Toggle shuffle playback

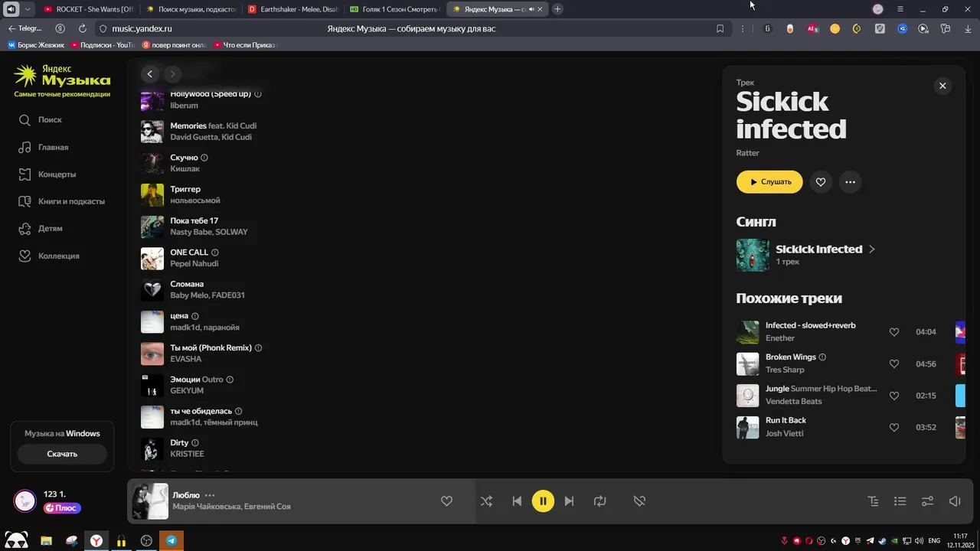486,501
